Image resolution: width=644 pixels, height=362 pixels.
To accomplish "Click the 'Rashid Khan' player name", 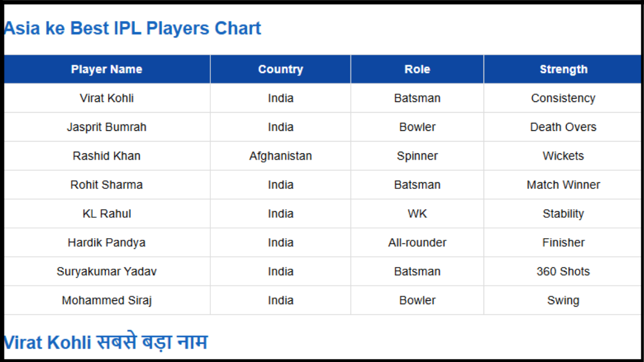I will coord(106,156).
